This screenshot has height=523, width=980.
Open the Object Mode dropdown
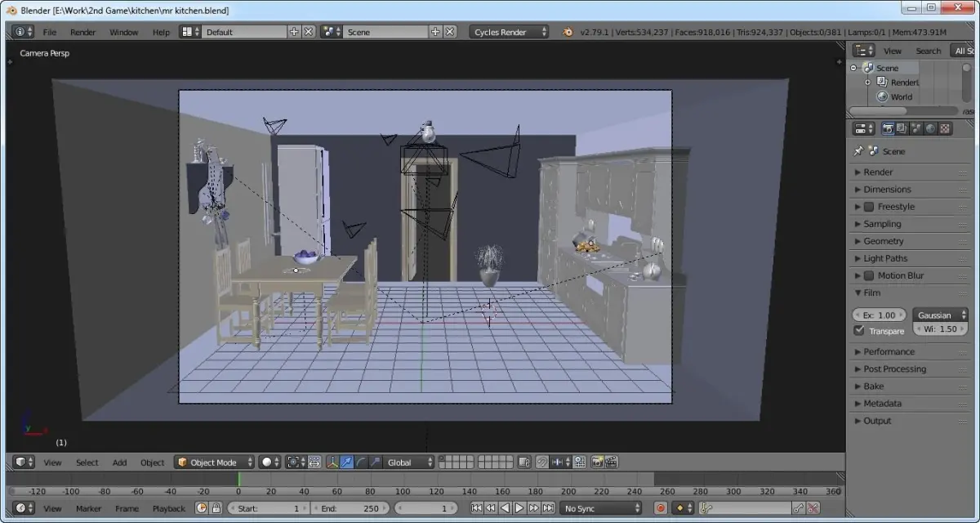pos(215,463)
